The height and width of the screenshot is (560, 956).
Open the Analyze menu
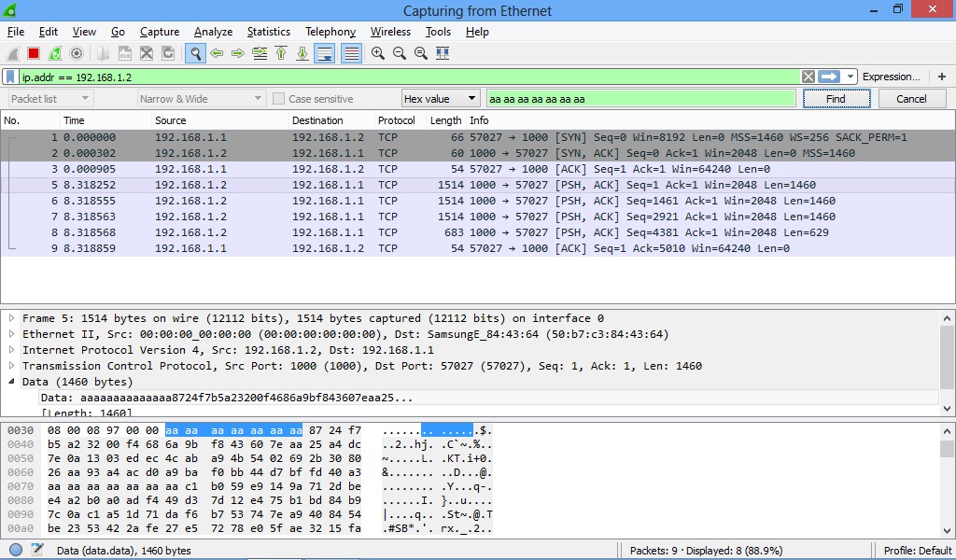click(x=214, y=32)
